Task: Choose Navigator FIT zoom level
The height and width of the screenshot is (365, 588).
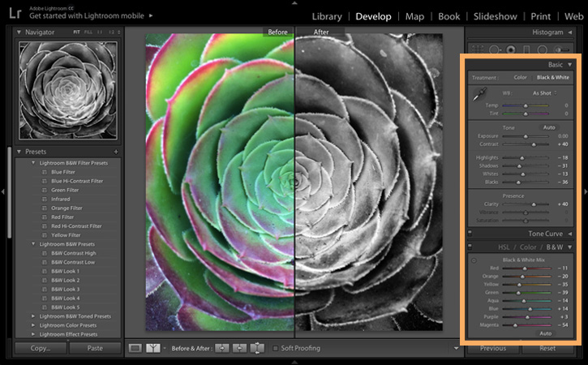Action: [76, 32]
